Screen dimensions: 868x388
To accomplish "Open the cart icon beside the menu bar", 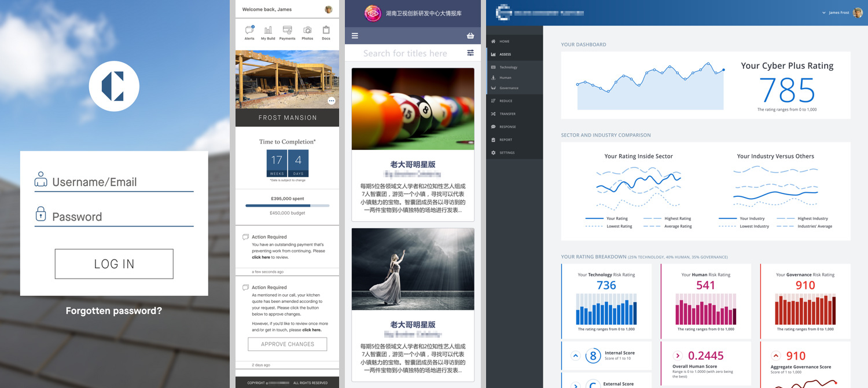I will point(470,35).
